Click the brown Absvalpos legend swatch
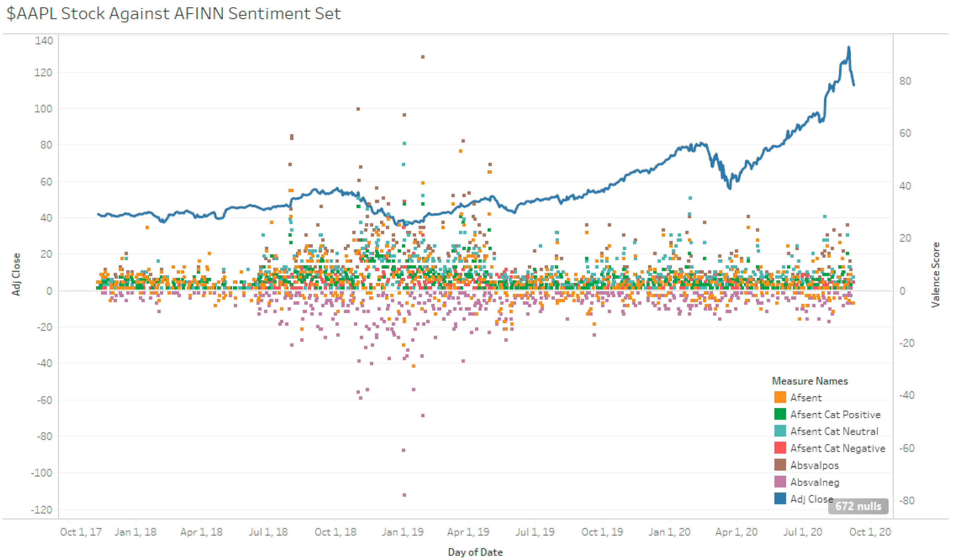This screenshot has width=955, height=560. pos(780,465)
